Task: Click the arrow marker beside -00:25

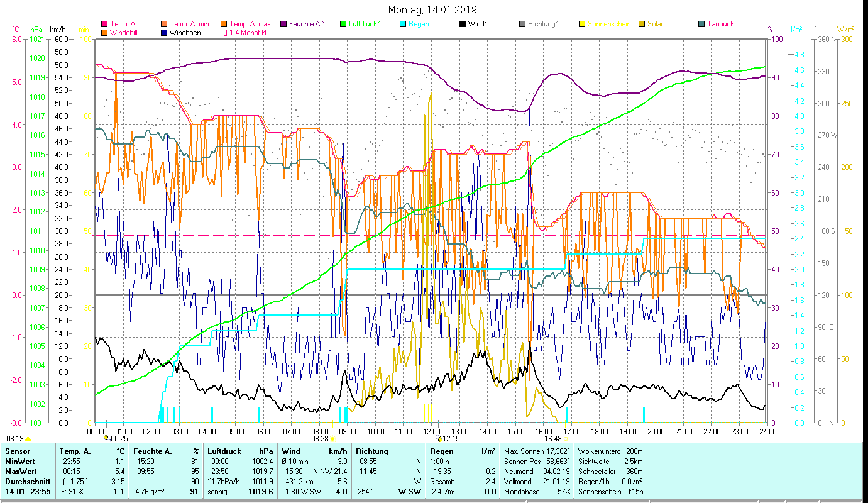Action: point(106,438)
